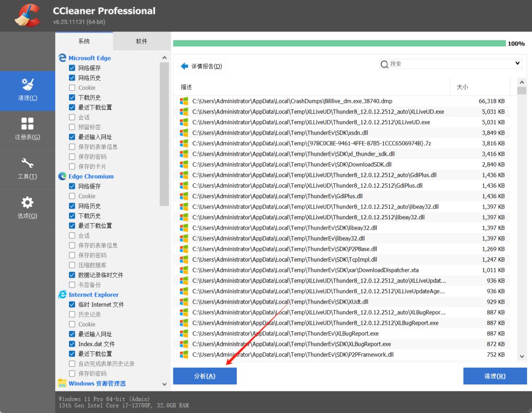Click Windows icon beside XUdt.dll row
This screenshot has width=532, height=413.
click(x=184, y=302)
